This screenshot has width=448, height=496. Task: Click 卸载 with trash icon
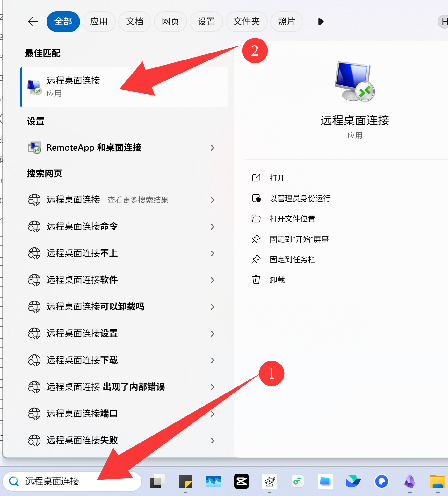point(277,280)
